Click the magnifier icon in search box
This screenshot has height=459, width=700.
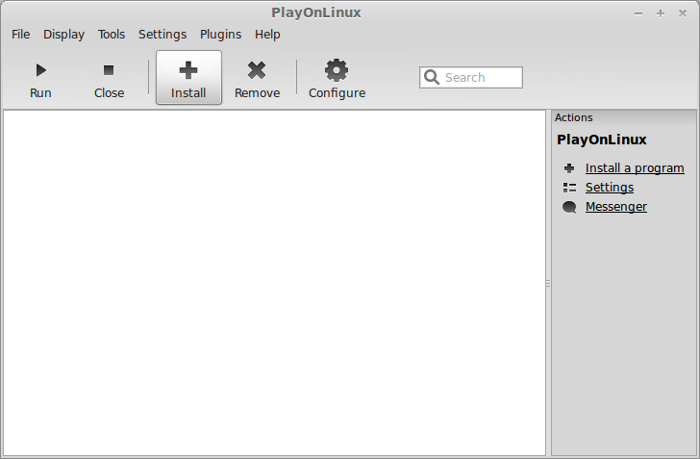pyautogui.click(x=431, y=77)
